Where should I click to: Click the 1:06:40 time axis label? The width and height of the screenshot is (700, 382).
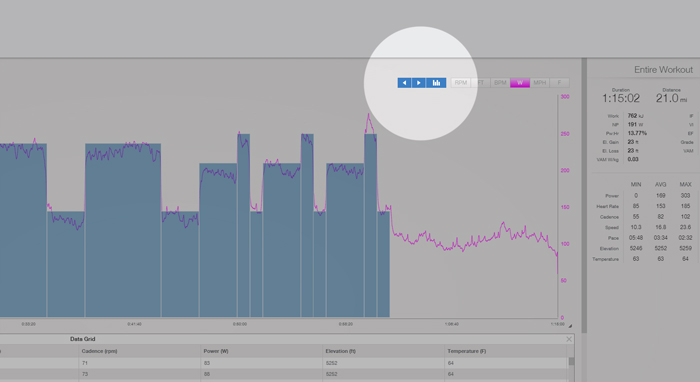click(x=451, y=324)
